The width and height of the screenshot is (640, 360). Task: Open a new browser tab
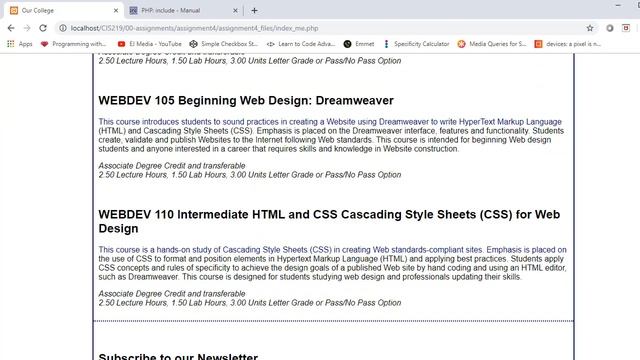[x=254, y=11]
